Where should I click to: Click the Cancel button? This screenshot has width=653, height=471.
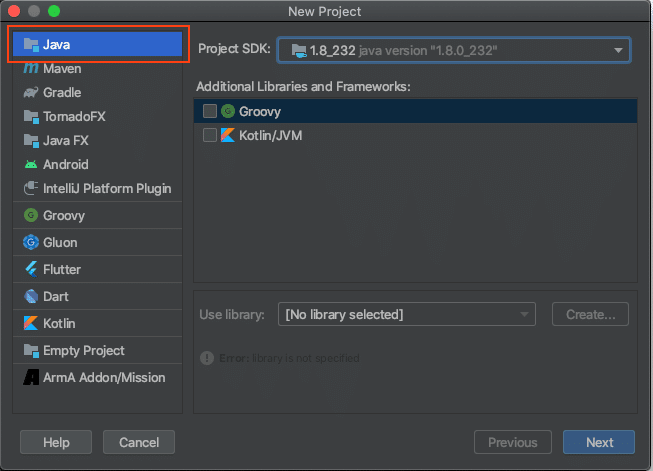pyautogui.click(x=139, y=442)
